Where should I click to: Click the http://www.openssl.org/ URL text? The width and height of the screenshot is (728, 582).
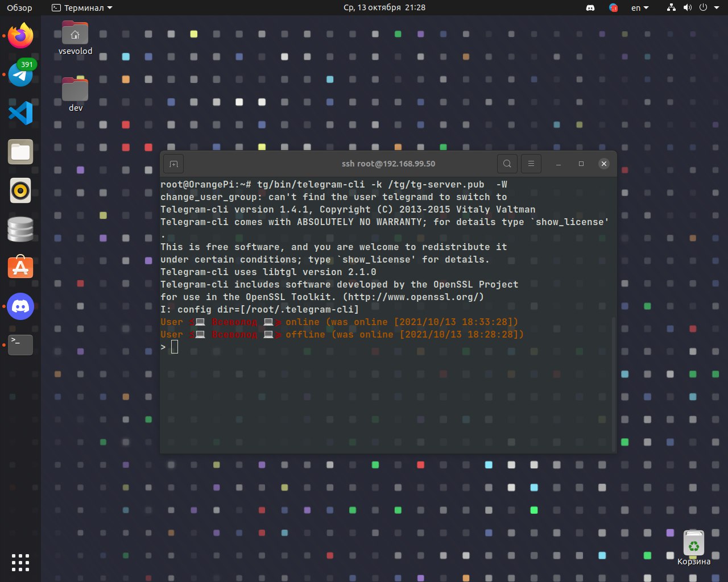click(x=413, y=297)
